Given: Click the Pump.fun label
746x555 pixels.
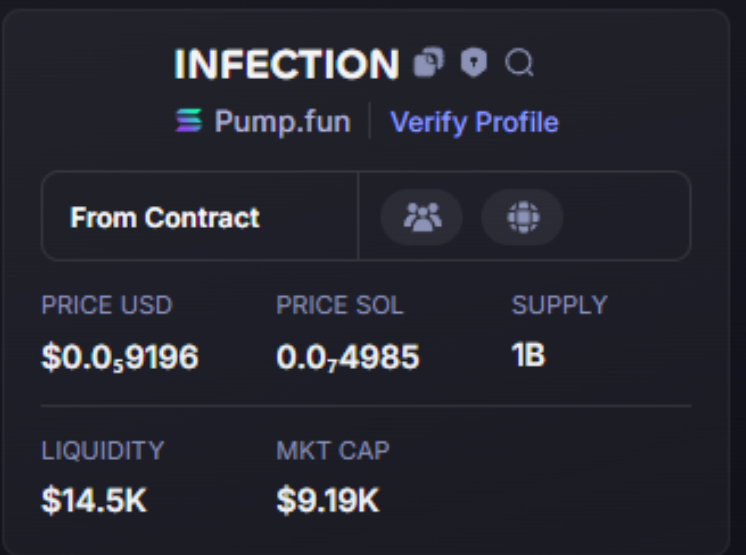Looking at the screenshot, I should click(283, 122).
